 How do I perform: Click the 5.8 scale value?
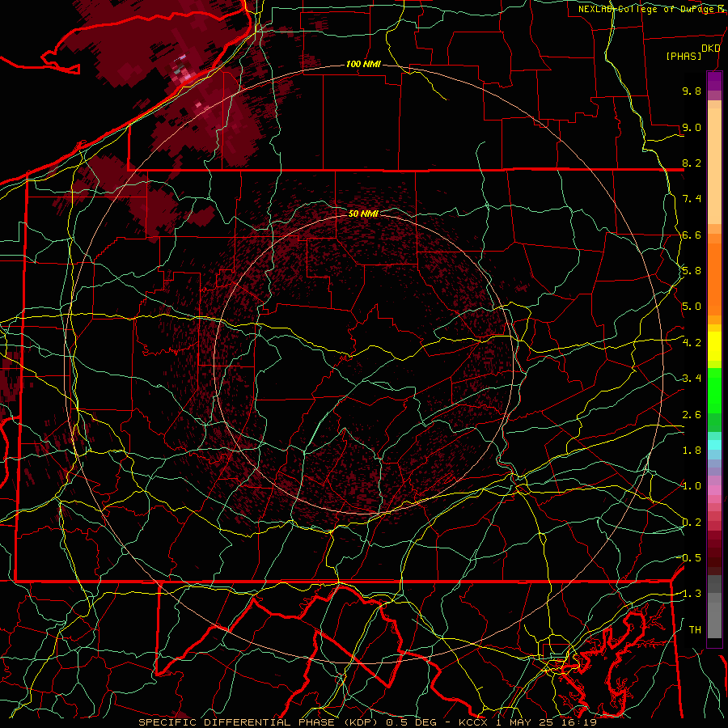coord(692,271)
